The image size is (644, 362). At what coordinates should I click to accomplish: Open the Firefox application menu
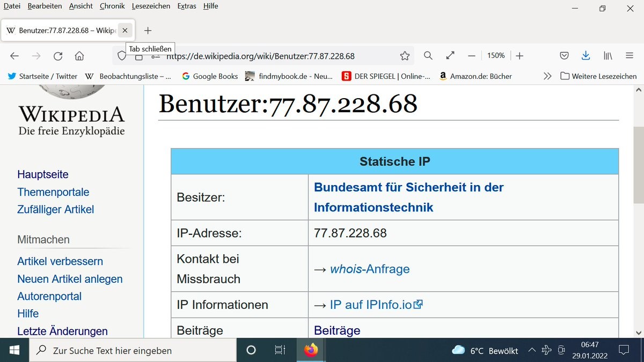(x=630, y=56)
